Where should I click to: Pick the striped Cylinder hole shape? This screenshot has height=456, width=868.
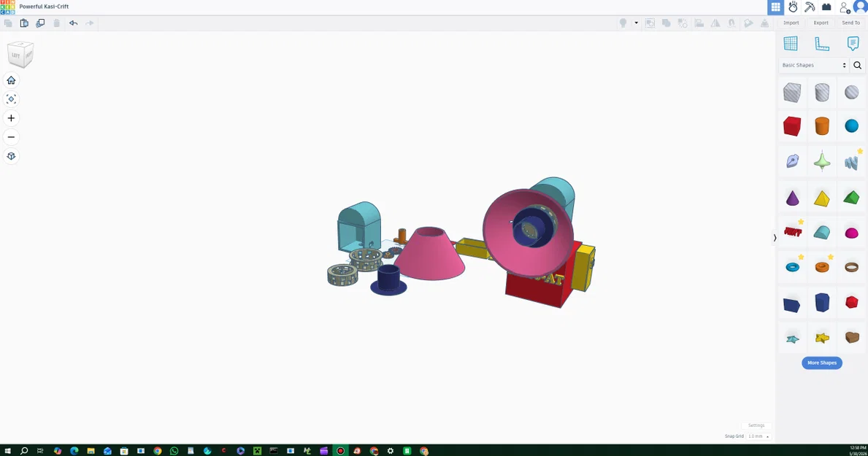click(822, 93)
